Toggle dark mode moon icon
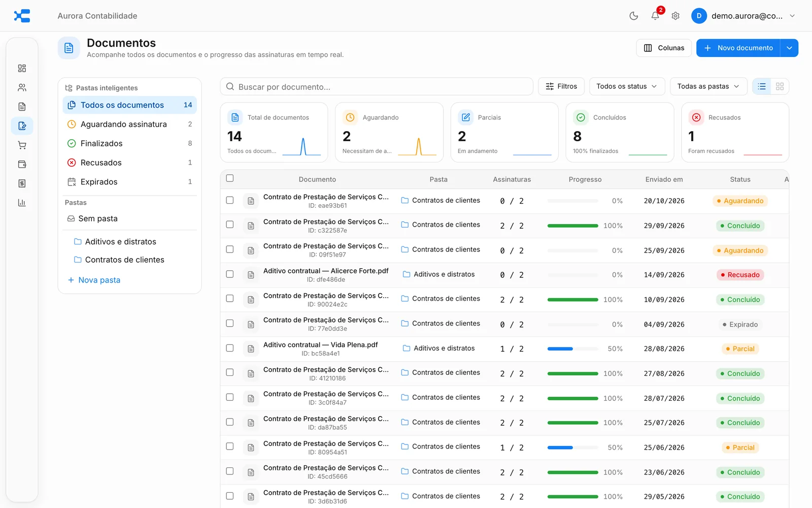 634,16
